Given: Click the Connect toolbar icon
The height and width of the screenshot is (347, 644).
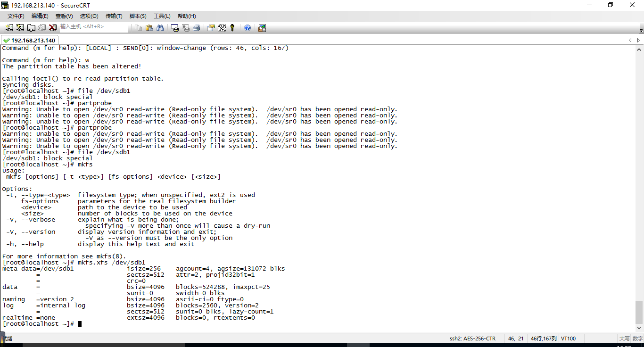Looking at the screenshot, I should (9, 28).
